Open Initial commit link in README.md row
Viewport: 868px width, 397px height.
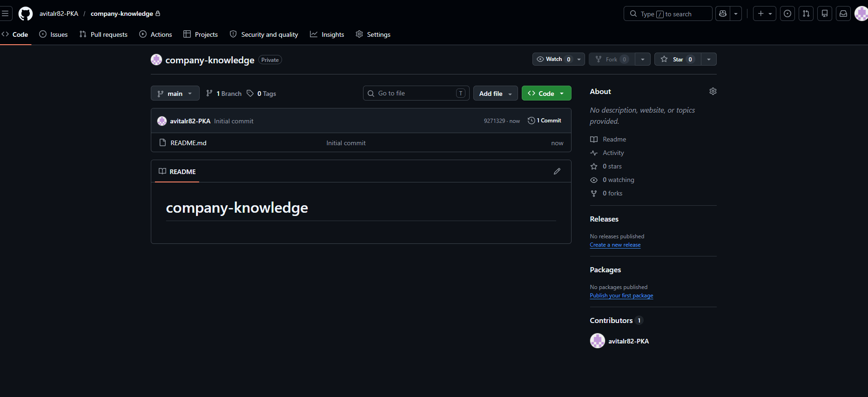pyautogui.click(x=346, y=143)
